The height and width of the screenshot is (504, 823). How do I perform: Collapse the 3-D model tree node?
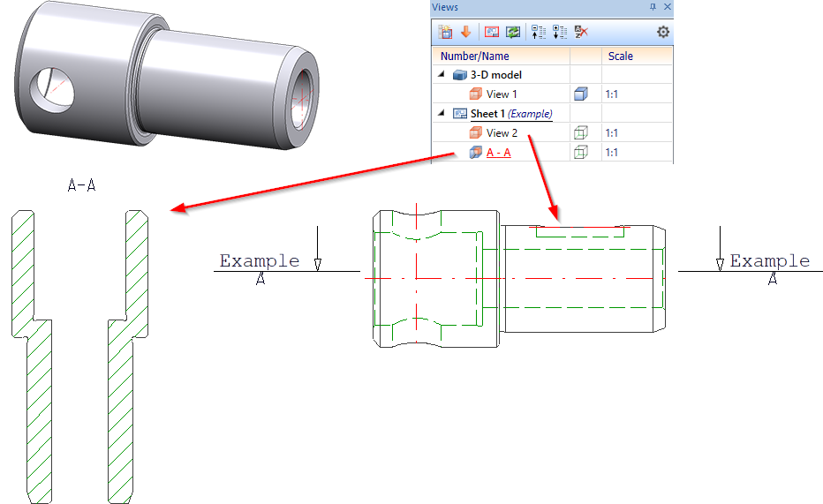442,74
